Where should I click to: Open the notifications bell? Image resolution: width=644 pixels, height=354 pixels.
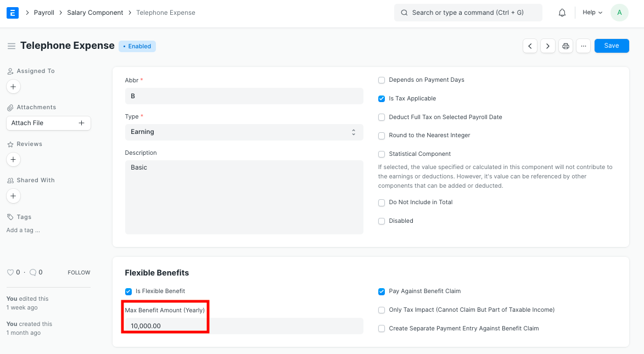[x=562, y=12]
